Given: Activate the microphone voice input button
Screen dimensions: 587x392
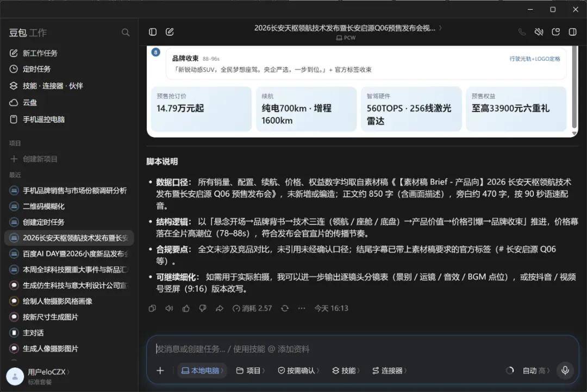Looking at the screenshot, I should click(565, 370).
